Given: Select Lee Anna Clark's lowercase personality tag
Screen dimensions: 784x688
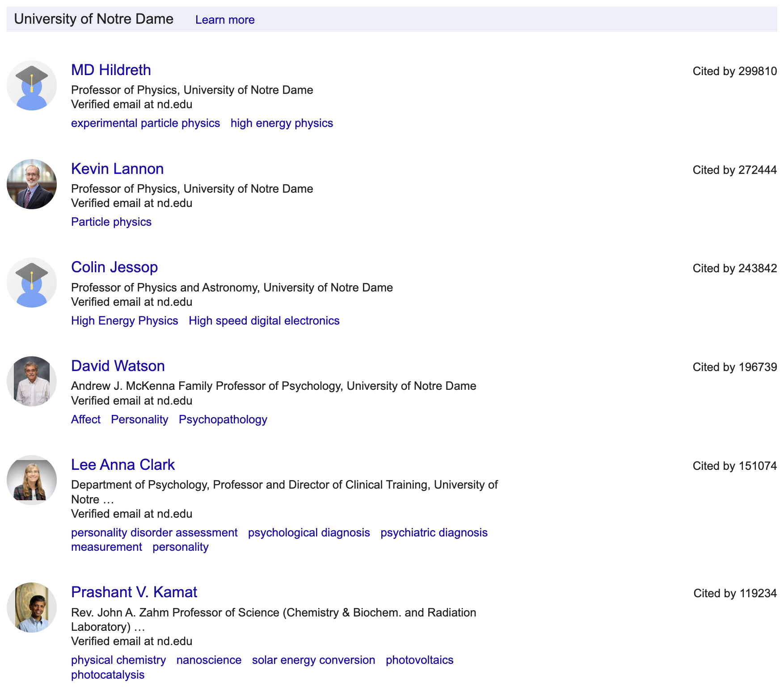Looking at the screenshot, I should (x=181, y=547).
